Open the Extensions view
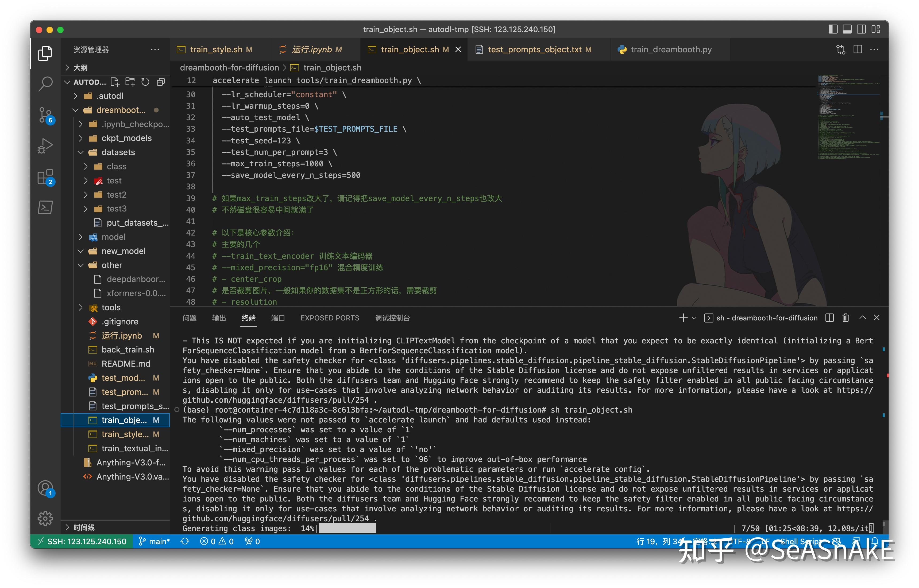This screenshot has width=919, height=588. [45, 177]
